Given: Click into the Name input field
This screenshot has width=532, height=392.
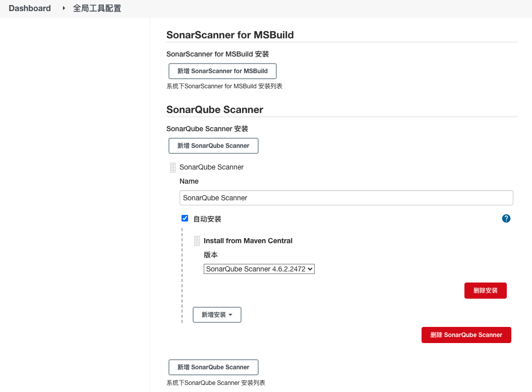Looking at the screenshot, I should coord(346,197).
